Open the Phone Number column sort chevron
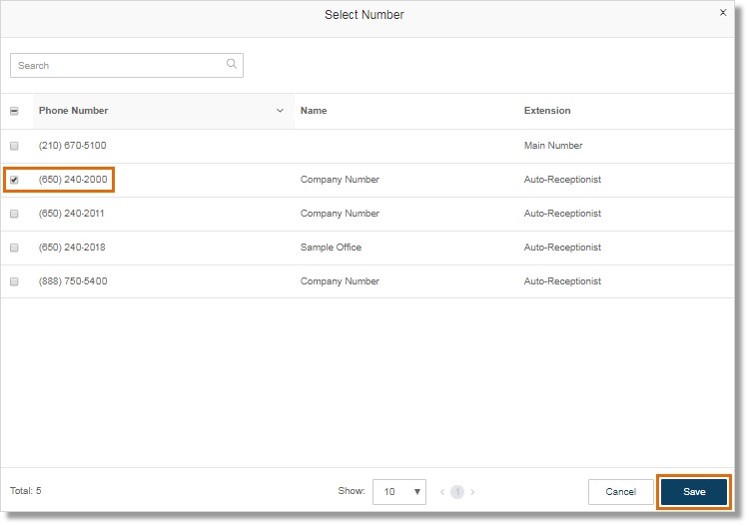The width and height of the screenshot is (749, 526). [280, 111]
